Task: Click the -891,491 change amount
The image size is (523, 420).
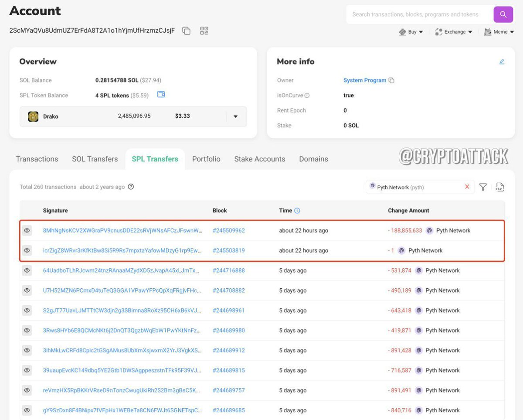Action: tap(400, 390)
